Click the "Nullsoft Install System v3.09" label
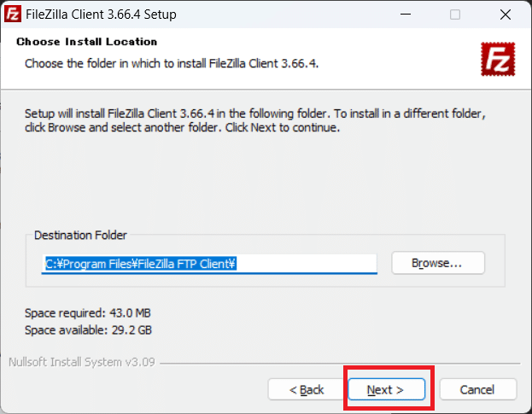This screenshot has width=532, height=414. 82,362
